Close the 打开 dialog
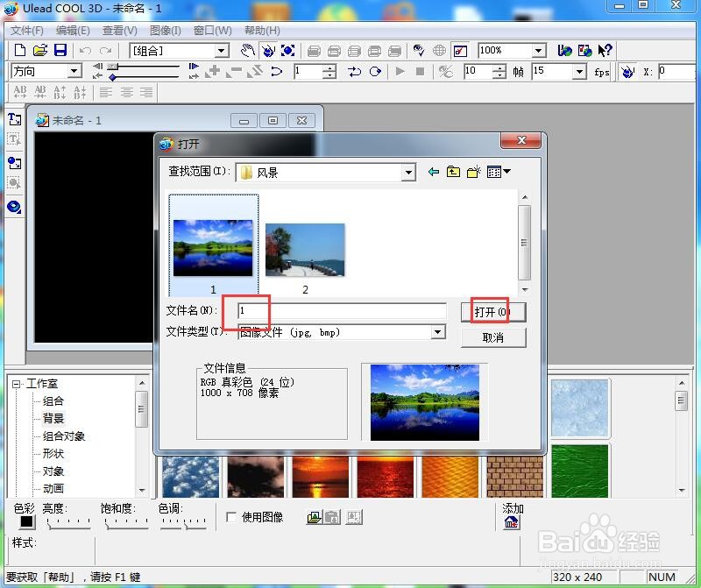Viewport: 701px width, 588px height. pos(520,140)
